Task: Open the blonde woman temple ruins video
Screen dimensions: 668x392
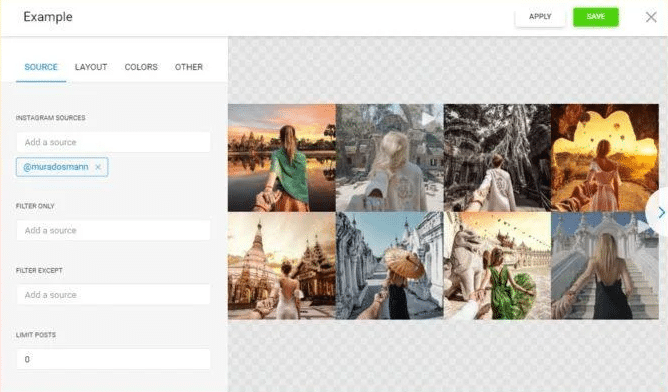Action: 389,158
